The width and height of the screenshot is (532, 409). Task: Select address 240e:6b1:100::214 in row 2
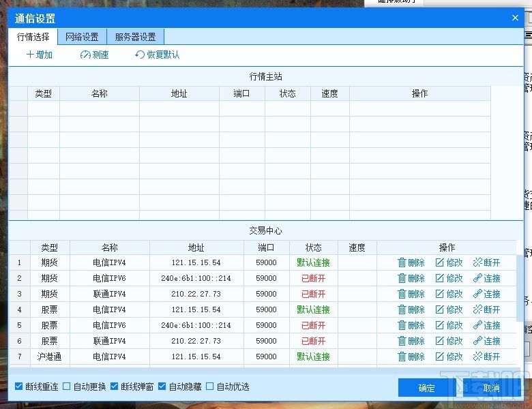tap(196, 278)
